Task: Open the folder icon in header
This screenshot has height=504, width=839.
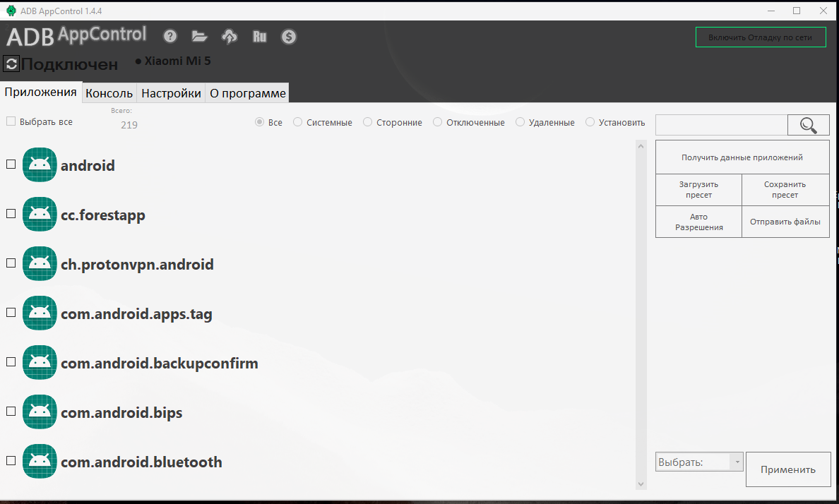Action: pyautogui.click(x=199, y=37)
